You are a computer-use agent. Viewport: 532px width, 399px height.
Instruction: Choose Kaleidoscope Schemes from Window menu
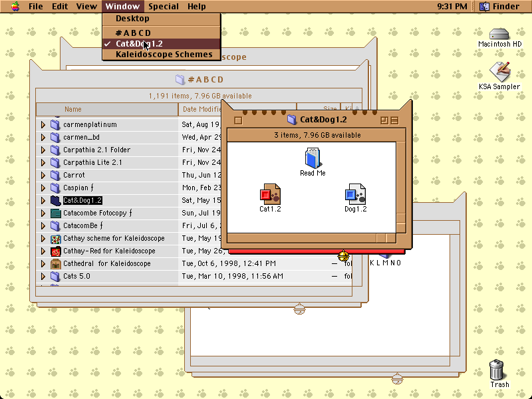pyautogui.click(x=162, y=55)
